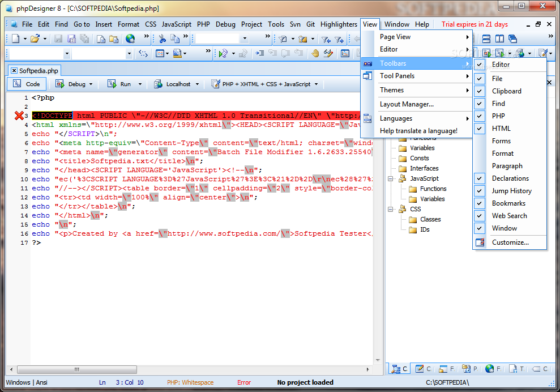Image resolution: width=560 pixels, height=392 pixels.
Task: Open the code explorer bottom tab icon
Action: pos(396,369)
